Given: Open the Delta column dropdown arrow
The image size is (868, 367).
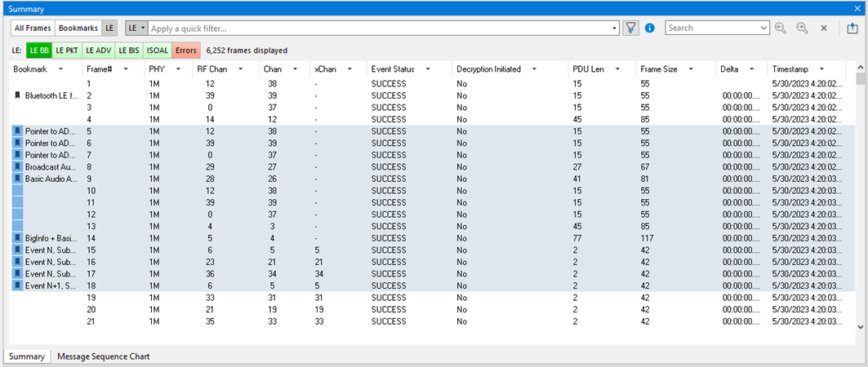Looking at the screenshot, I should pos(752,69).
